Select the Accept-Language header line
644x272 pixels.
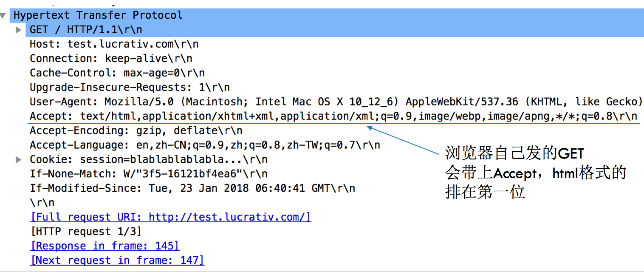click(x=205, y=145)
